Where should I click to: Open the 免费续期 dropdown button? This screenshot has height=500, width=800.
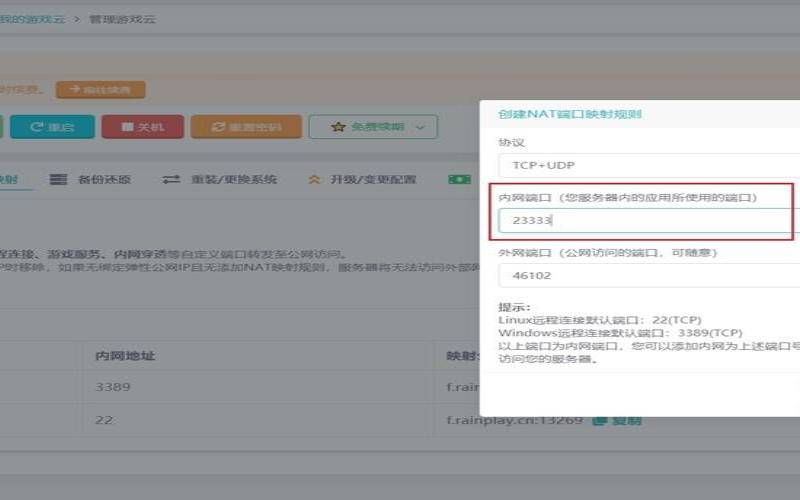click(x=373, y=127)
